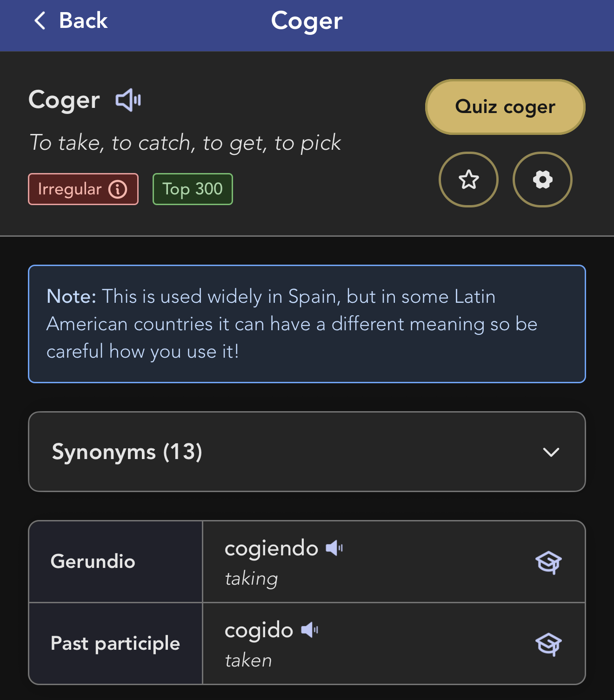The height and width of the screenshot is (700, 614).
Task: Expand the Synonyms (13) section
Action: pyautogui.click(x=127, y=452)
